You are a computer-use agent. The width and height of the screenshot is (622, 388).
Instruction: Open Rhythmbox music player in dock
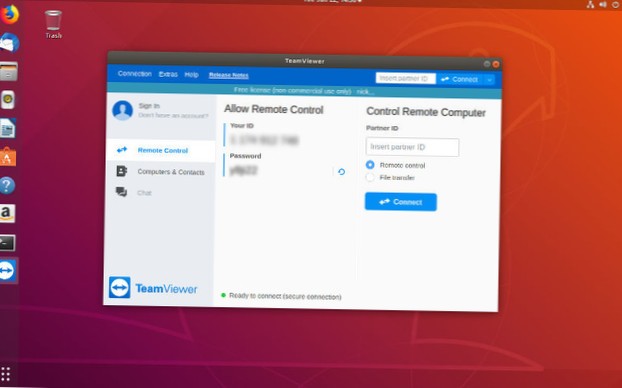coord(8,100)
